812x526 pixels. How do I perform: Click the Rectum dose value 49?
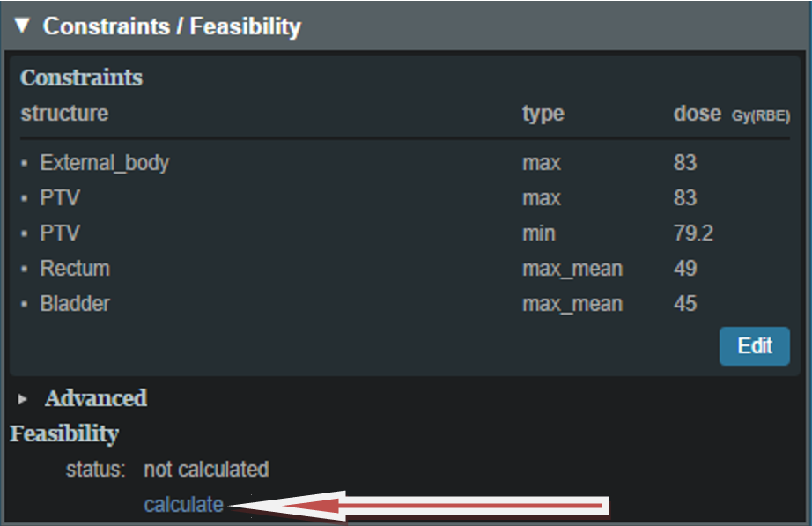(685, 269)
